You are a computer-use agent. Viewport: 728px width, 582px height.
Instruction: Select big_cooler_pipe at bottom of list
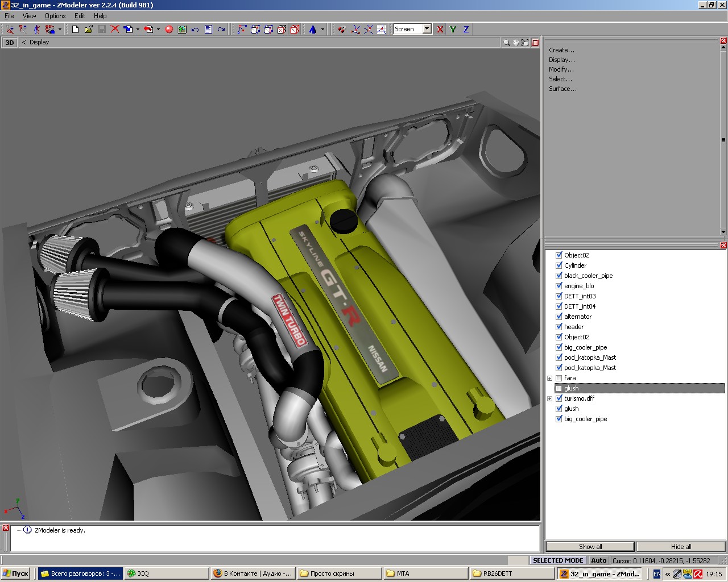click(585, 419)
